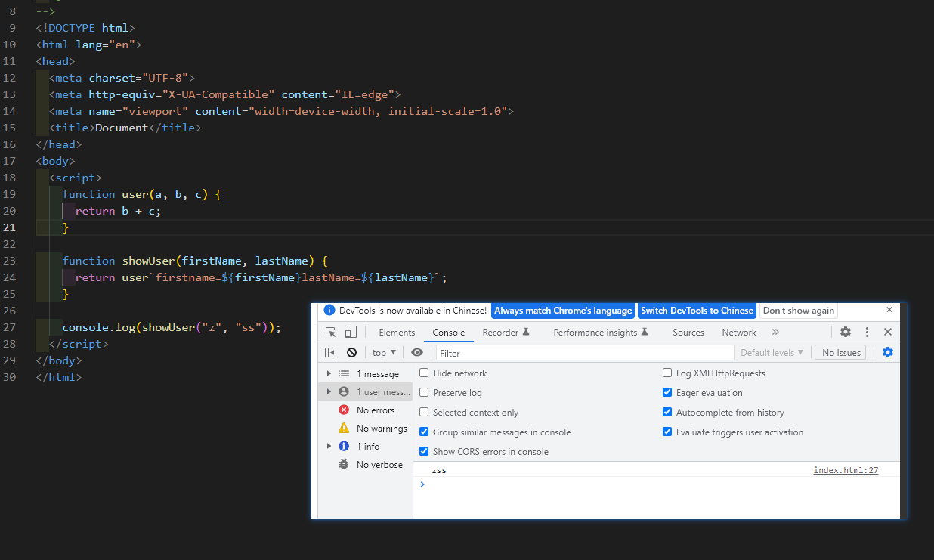Open the top context dropdown
The image size is (934, 560).
point(384,352)
